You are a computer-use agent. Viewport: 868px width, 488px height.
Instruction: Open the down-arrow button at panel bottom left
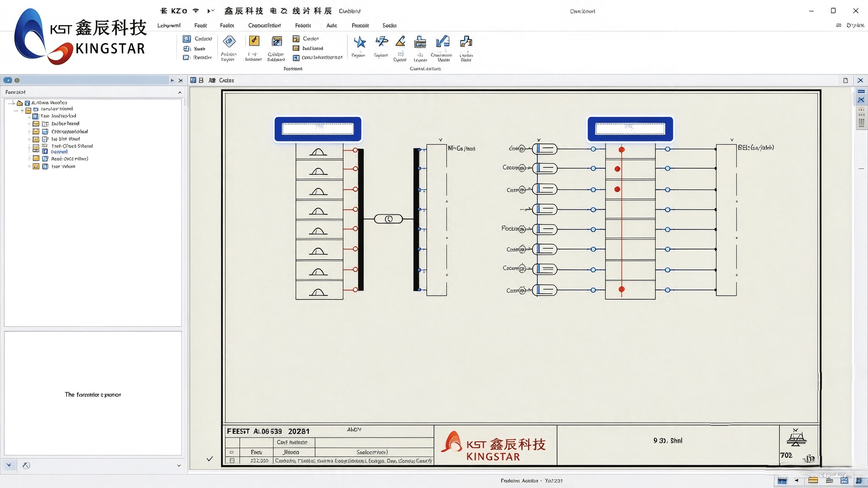pos(9,465)
